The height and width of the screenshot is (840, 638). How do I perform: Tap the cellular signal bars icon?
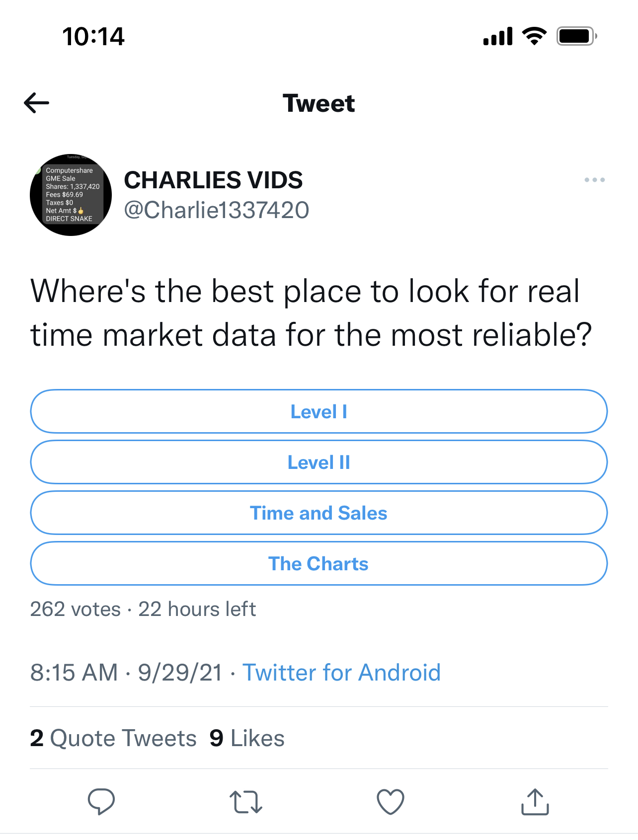497,36
